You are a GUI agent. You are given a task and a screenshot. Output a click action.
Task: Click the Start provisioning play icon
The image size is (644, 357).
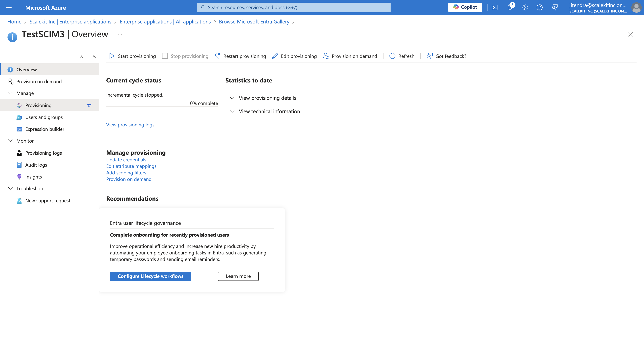[112, 56]
